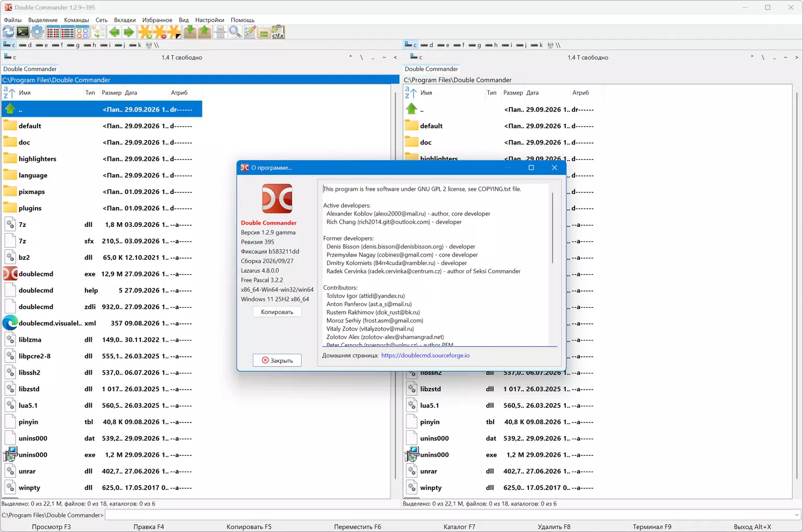The width and height of the screenshot is (803, 532).
Task: Open the Команды menu
Action: (x=76, y=20)
